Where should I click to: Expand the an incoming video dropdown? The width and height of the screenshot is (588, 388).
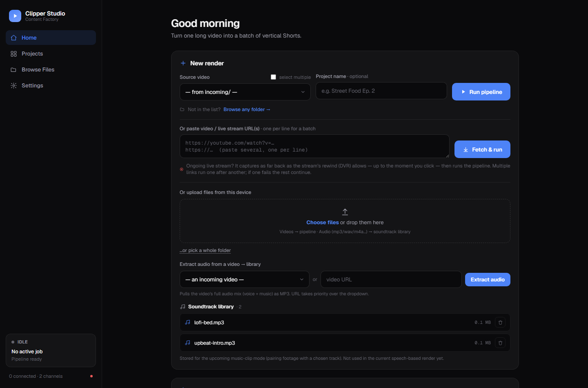pyautogui.click(x=245, y=279)
